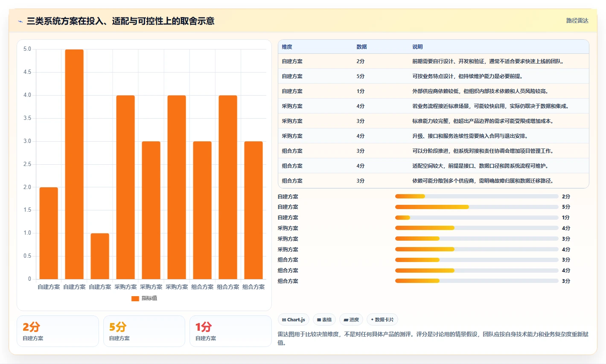Open the 1分 自建方案 data card

230,331
